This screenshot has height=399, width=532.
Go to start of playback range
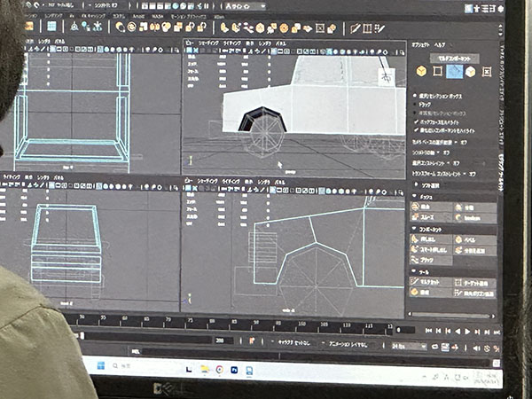pos(428,331)
